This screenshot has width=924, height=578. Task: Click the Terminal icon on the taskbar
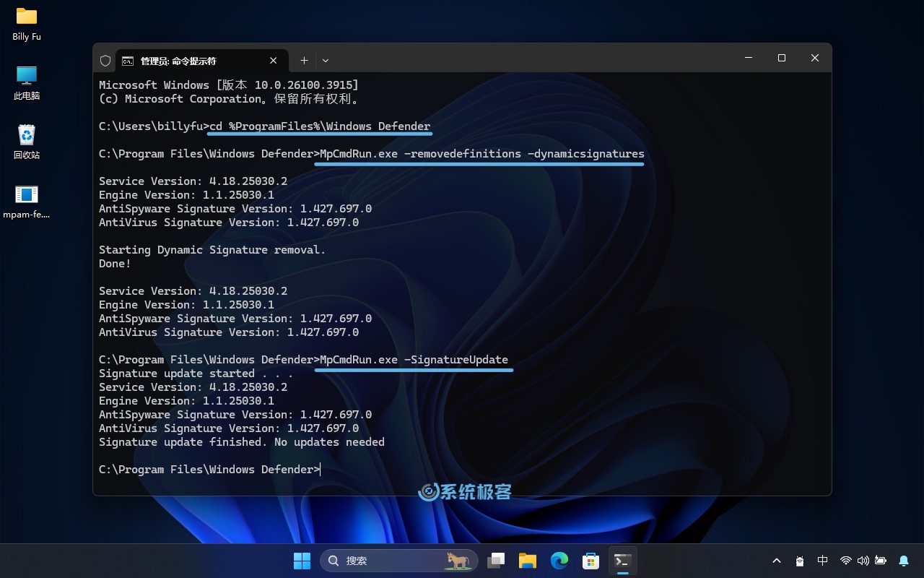pos(623,561)
